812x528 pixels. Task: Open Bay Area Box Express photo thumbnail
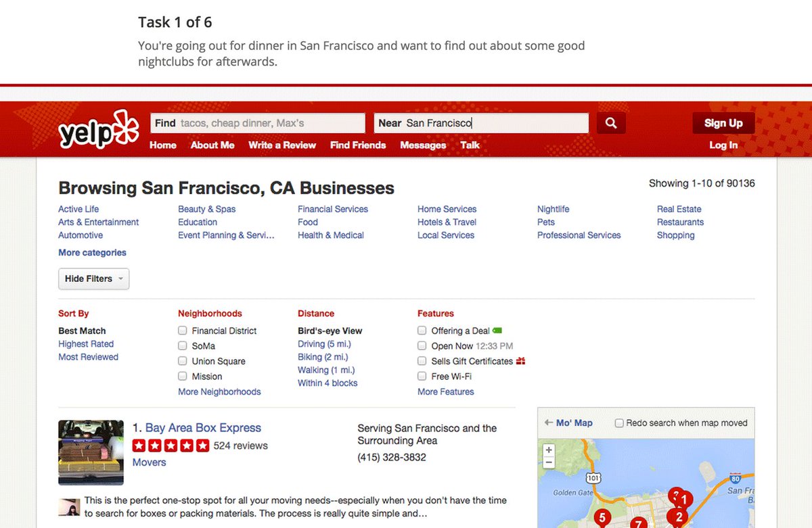tap(91, 452)
